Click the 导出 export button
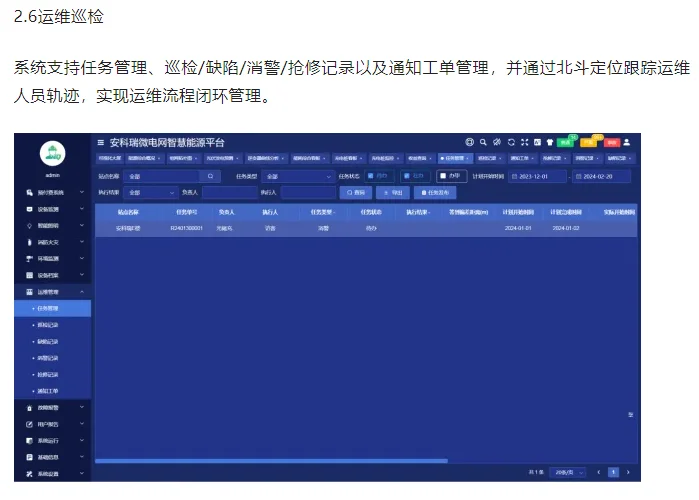The height and width of the screenshot is (500, 699). (x=393, y=193)
